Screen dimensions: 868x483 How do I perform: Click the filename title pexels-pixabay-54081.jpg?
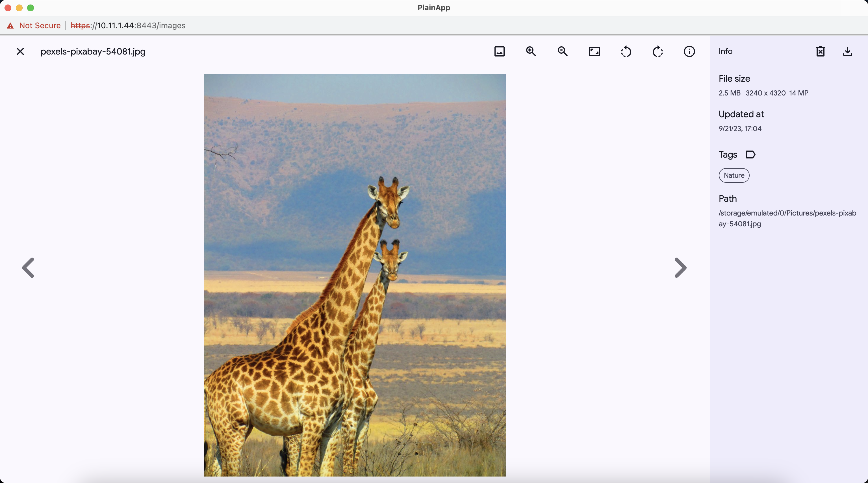click(x=93, y=51)
